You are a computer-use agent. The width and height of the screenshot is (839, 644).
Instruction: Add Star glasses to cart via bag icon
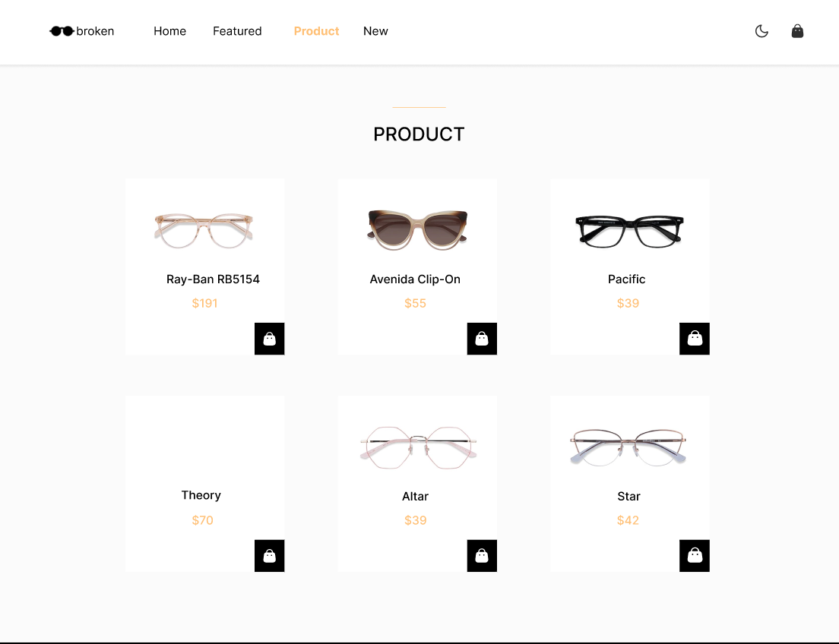694,555
